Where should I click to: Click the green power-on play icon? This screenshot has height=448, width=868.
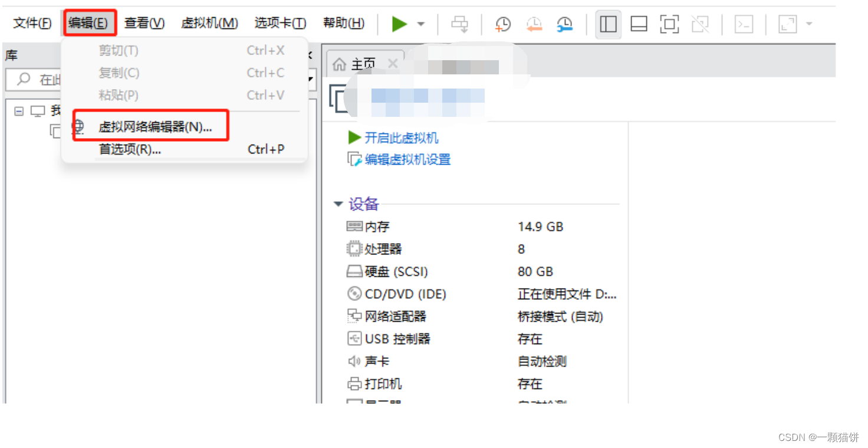(x=399, y=24)
